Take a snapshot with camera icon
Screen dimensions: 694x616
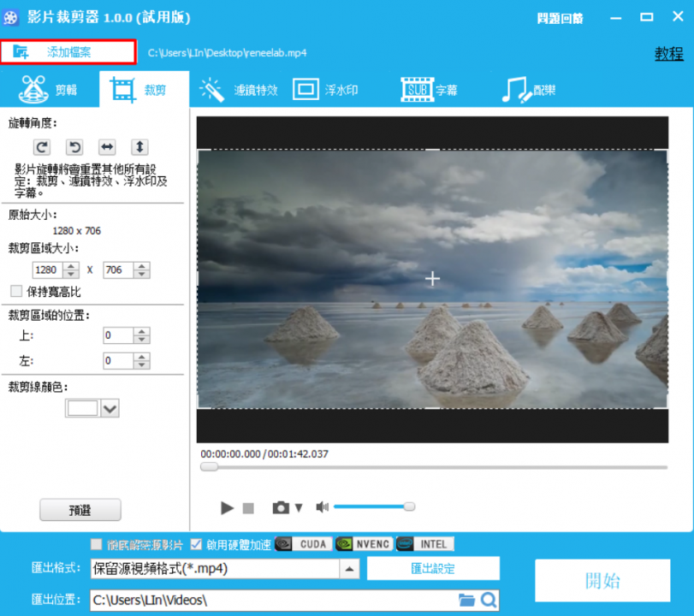coord(281,507)
